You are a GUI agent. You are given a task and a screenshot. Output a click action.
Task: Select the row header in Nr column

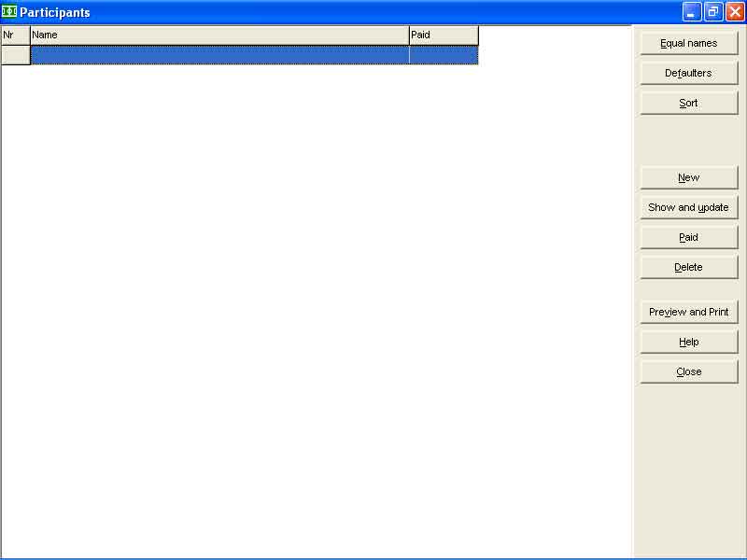[x=15, y=55]
